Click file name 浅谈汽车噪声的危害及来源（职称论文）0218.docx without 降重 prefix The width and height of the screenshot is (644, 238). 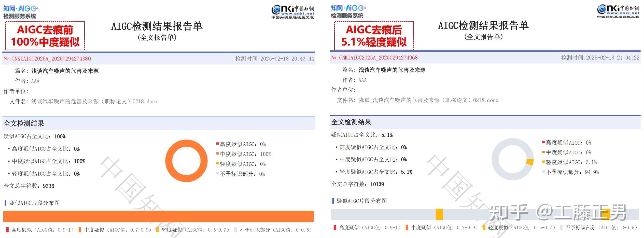(x=94, y=102)
